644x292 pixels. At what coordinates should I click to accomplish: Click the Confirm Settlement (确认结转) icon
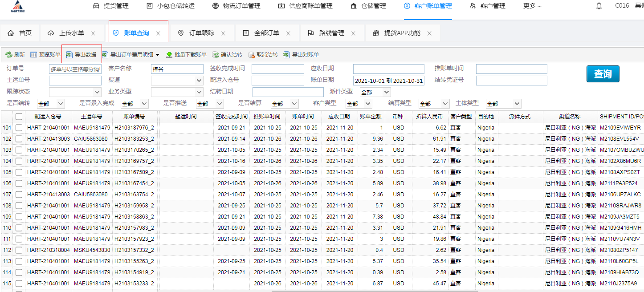(216, 55)
